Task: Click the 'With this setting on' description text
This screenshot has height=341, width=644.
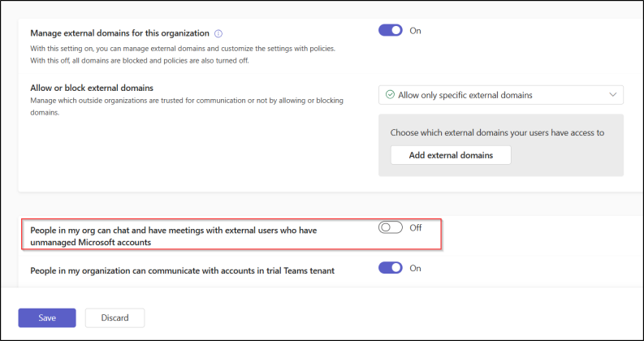Action: point(184,54)
